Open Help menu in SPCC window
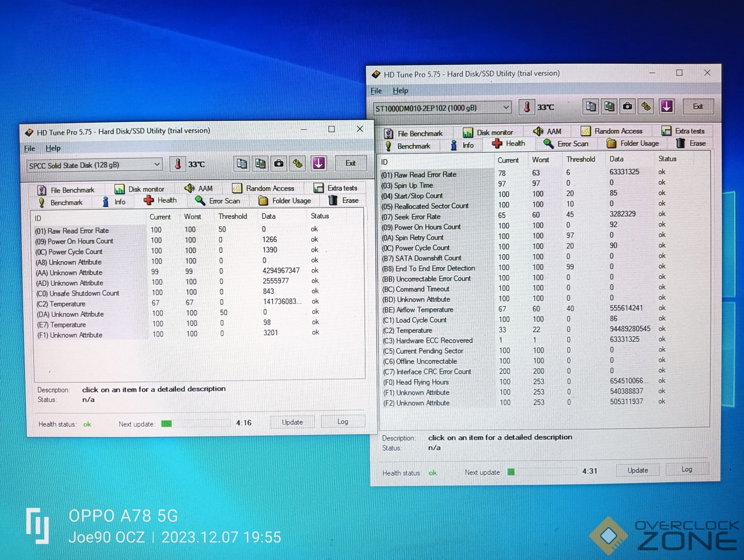The height and width of the screenshot is (560, 744). tap(53, 148)
